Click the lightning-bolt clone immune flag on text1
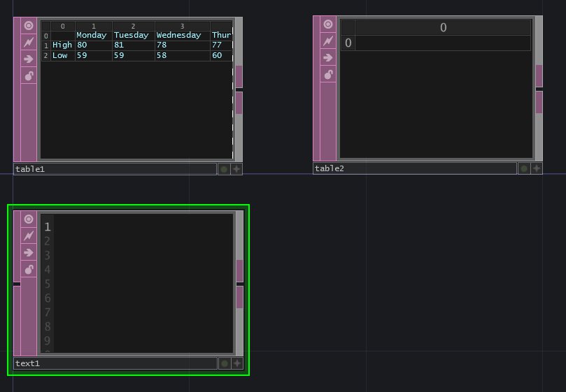 29,236
